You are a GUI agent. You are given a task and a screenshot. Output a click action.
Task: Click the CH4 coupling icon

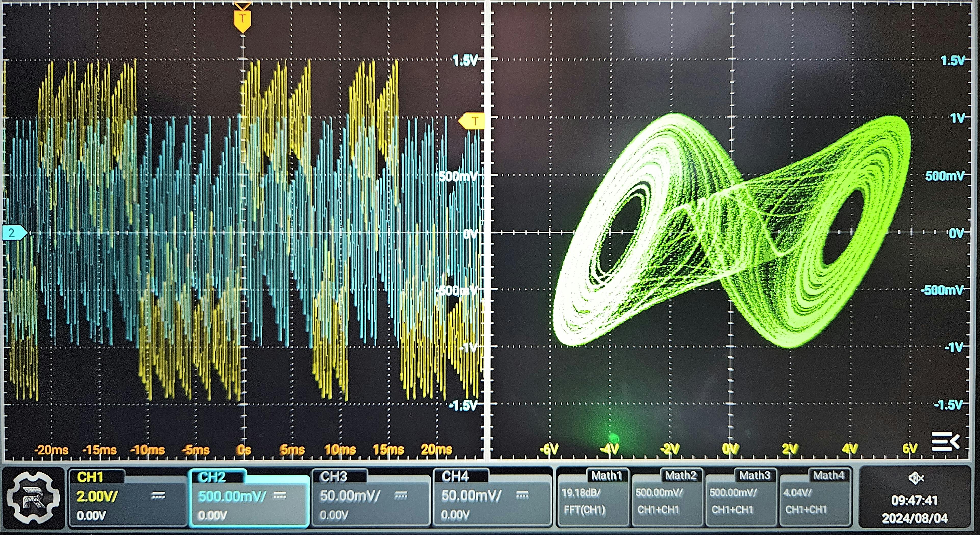[x=522, y=495]
